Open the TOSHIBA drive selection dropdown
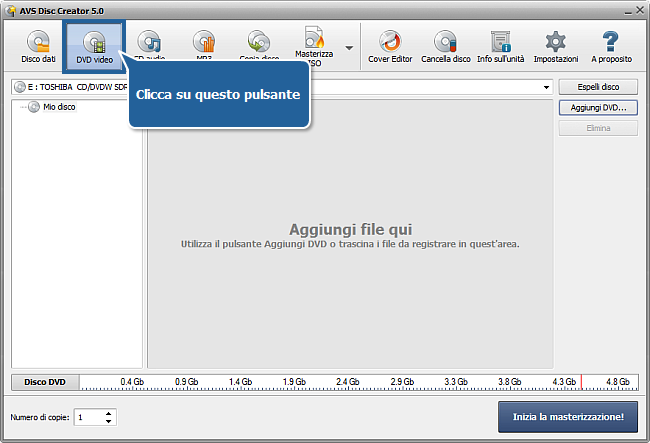 [546, 87]
